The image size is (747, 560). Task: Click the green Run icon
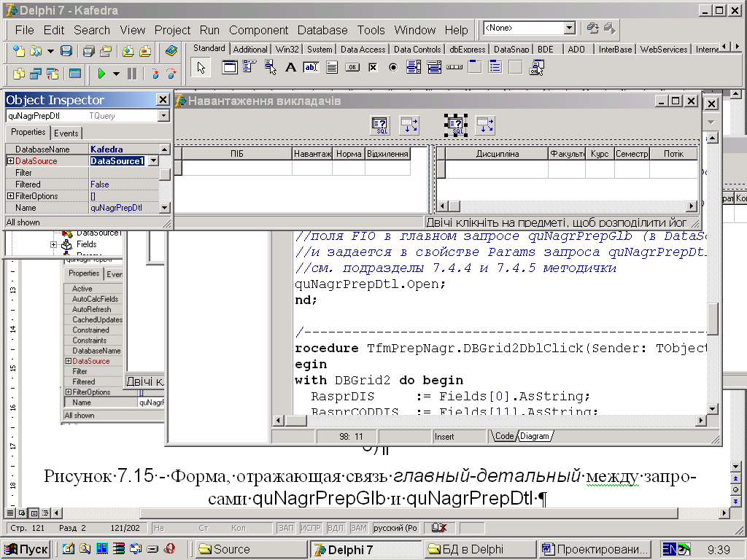point(101,74)
